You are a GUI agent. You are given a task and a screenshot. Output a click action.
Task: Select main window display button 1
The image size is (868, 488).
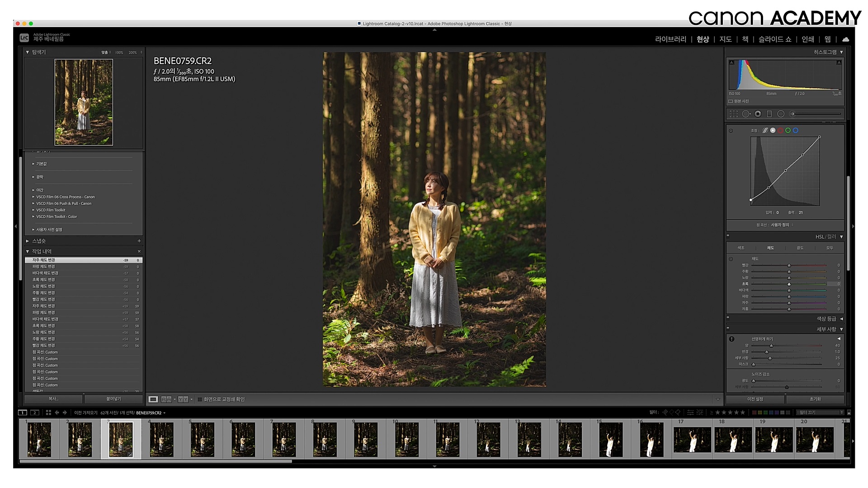tap(23, 413)
